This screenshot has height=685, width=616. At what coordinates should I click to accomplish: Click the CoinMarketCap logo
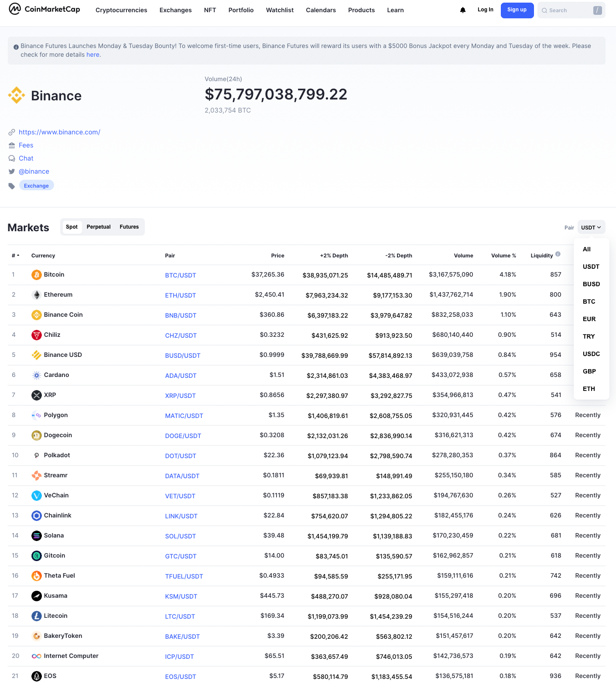point(44,9)
